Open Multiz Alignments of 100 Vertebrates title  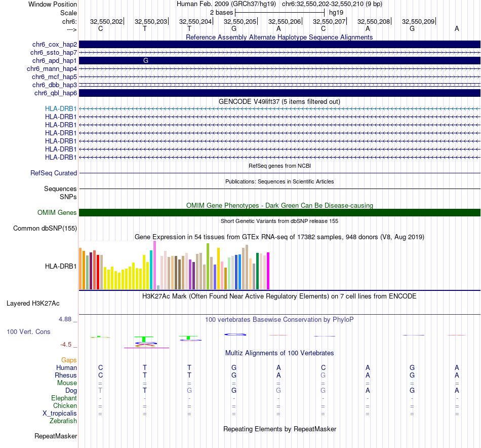pos(279,353)
